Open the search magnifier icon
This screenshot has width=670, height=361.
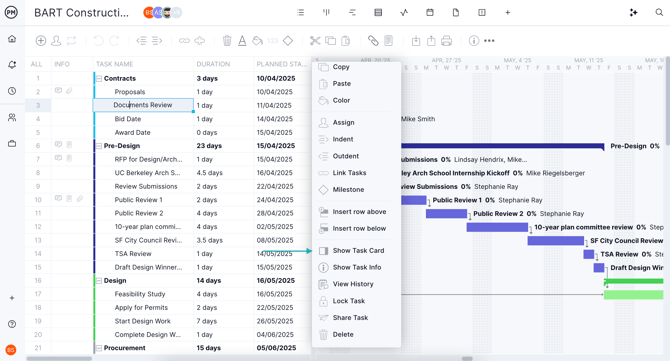click(659, 12)
